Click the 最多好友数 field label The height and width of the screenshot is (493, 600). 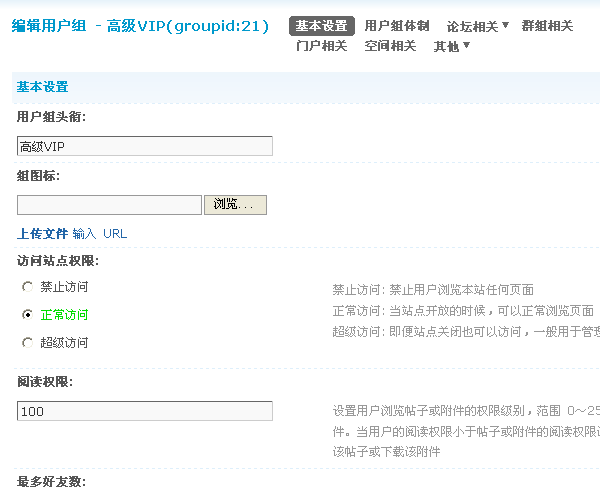[x=51, y=482]
